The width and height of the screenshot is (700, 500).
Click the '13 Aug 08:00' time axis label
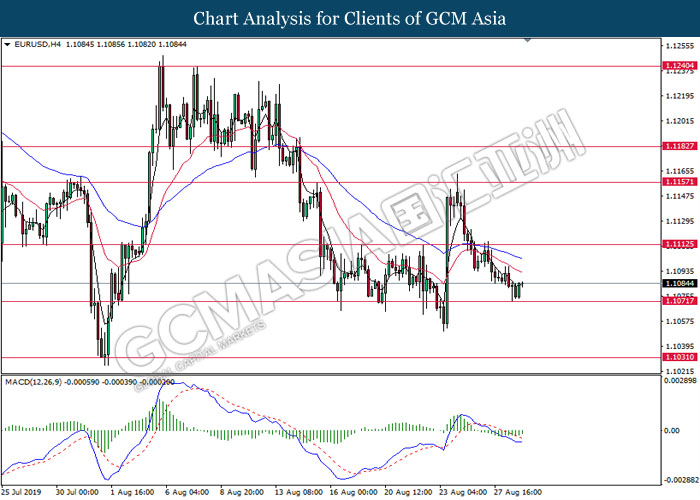point(299,492)
